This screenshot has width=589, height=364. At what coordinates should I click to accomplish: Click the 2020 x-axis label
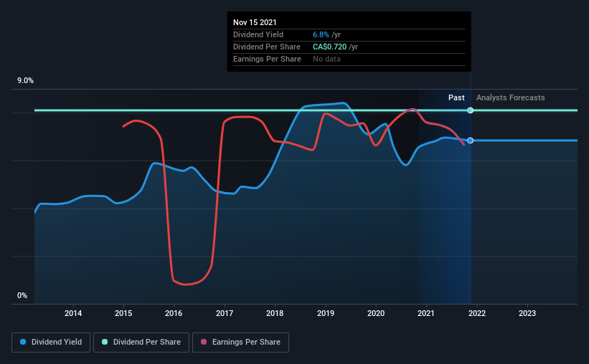[x=376, y=313]
